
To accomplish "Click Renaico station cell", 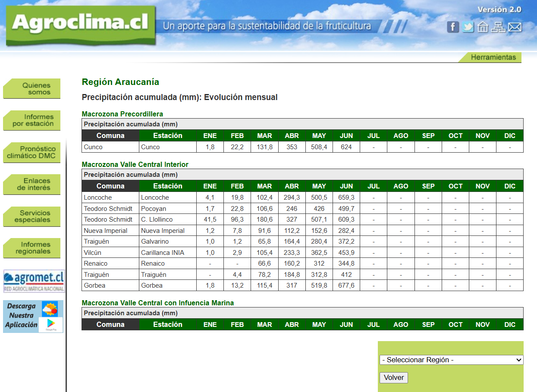I will [x=168, y=263].
